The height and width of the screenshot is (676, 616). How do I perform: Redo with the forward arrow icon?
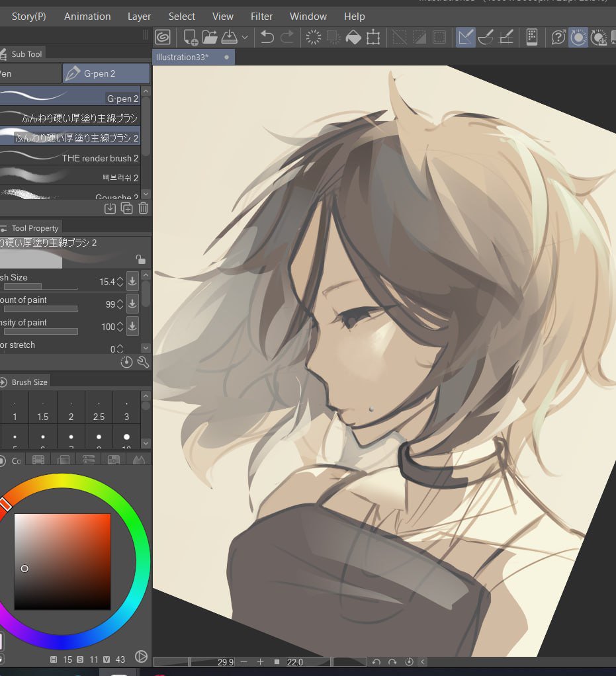point(287,38)
